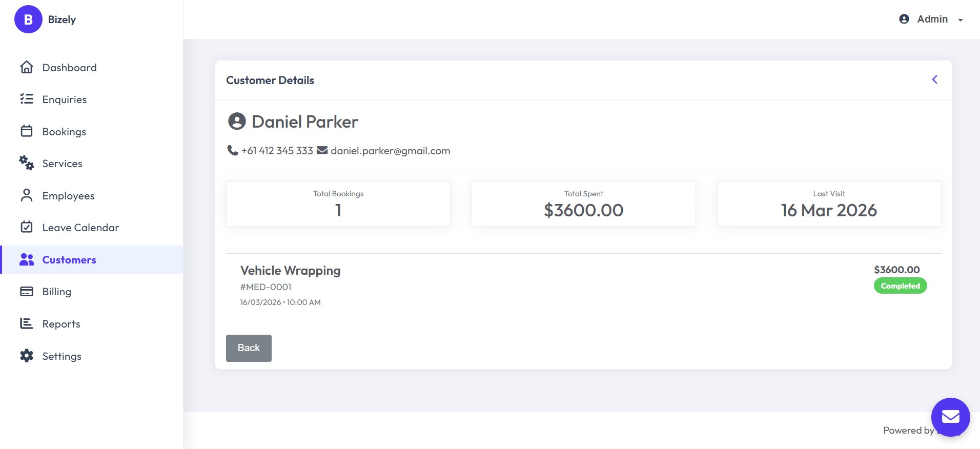
Task: Open the Vehicle Wrapping booking entry
Action: coord(583,285)
